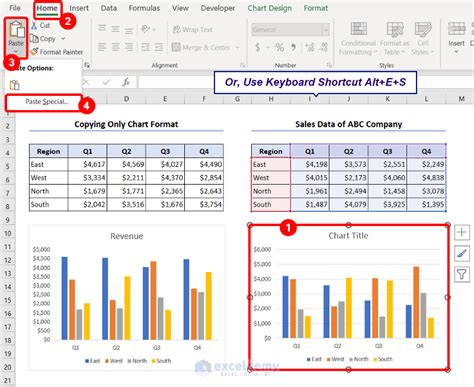The height and width of the screenshot is (387, 474).
Task: Open Conditional Formatting menu
Action: pyautogui.click(x=358, y=38)
